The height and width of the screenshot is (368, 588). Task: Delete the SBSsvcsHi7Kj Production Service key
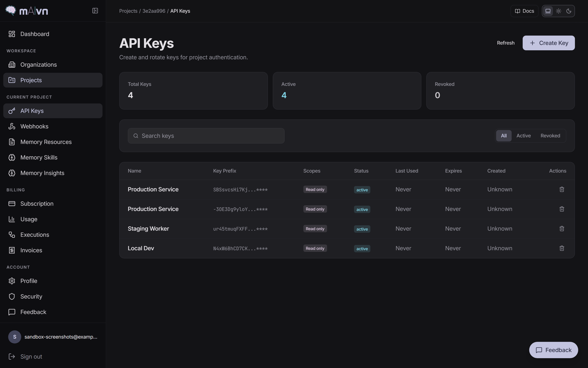[x=562, y=189]
